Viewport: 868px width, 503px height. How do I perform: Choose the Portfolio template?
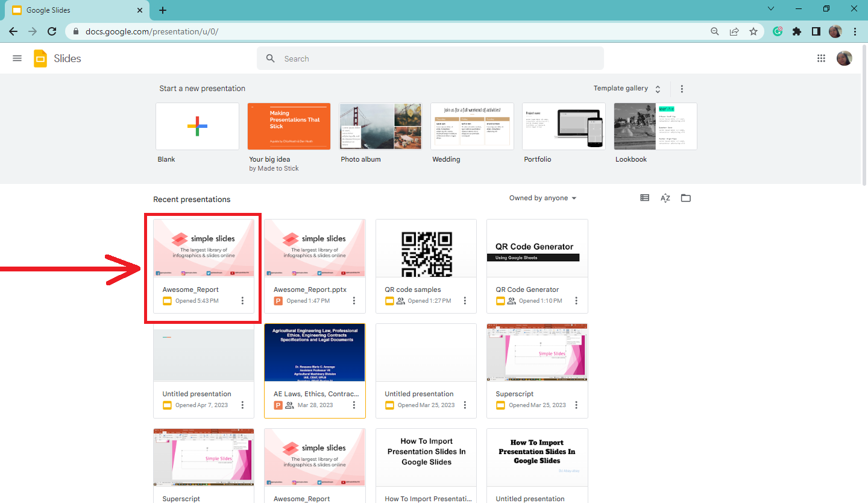(x=564, y=126)
